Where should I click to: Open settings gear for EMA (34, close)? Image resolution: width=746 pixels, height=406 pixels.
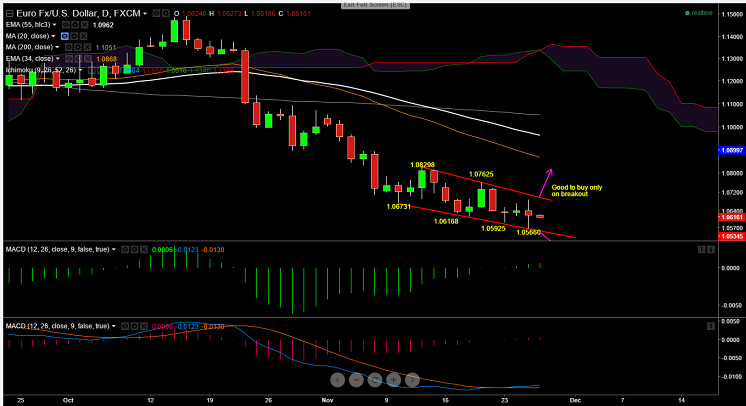(x=79, y=59)
